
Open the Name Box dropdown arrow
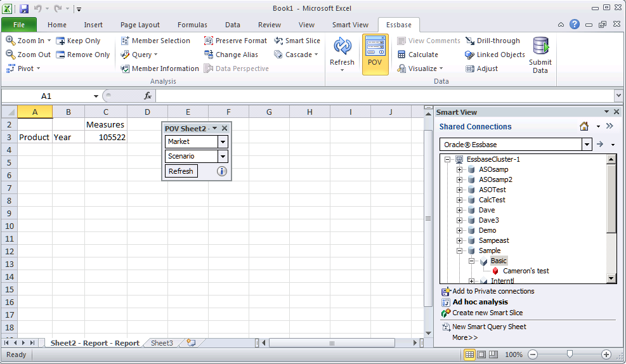(x=96, y=96)
